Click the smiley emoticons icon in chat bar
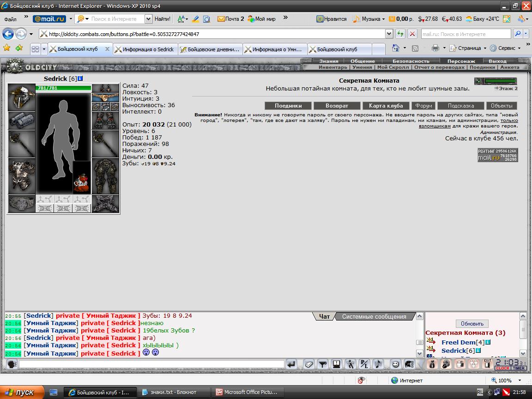The image size is (532, 399). [395, 365]
